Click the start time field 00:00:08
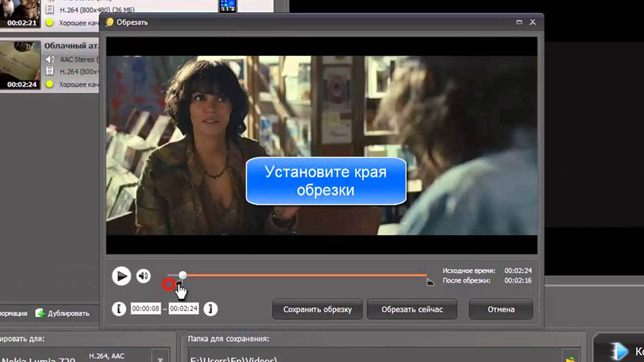Screen dimensions: 644x362 tap(145, 309)
